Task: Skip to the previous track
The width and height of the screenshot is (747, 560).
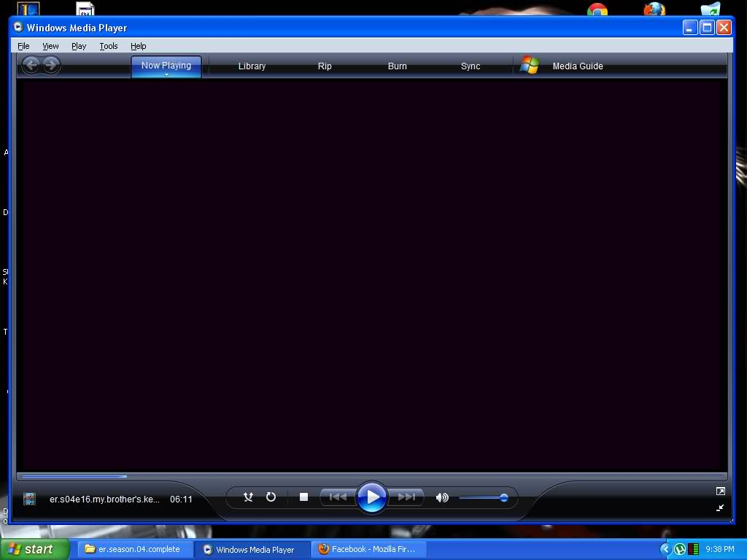Action: click(x=338, y=497)
